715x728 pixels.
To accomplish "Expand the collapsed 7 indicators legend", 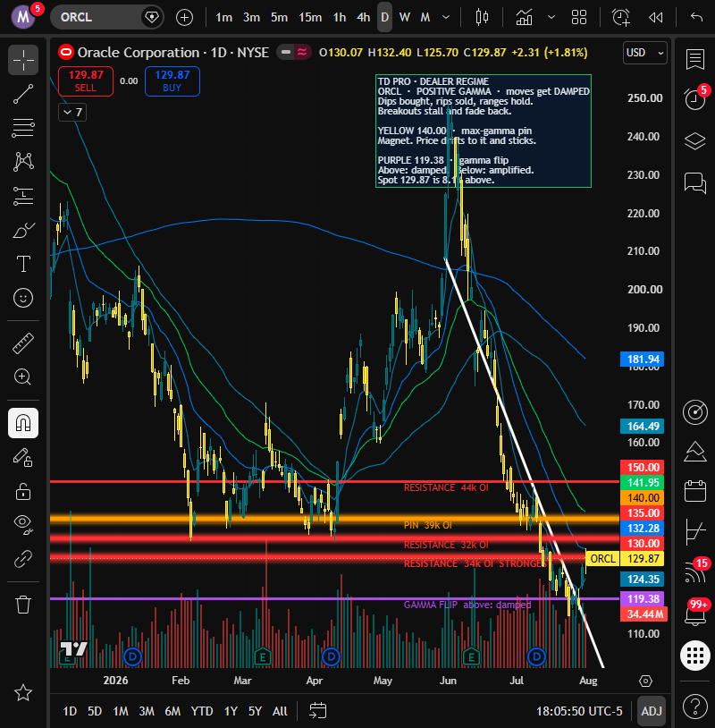I will point(72,113).
